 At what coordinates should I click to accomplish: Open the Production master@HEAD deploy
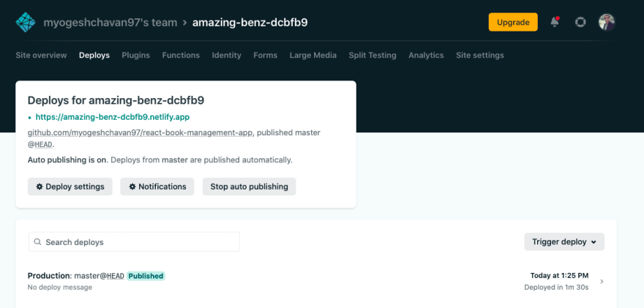click(x=316, y=282)
